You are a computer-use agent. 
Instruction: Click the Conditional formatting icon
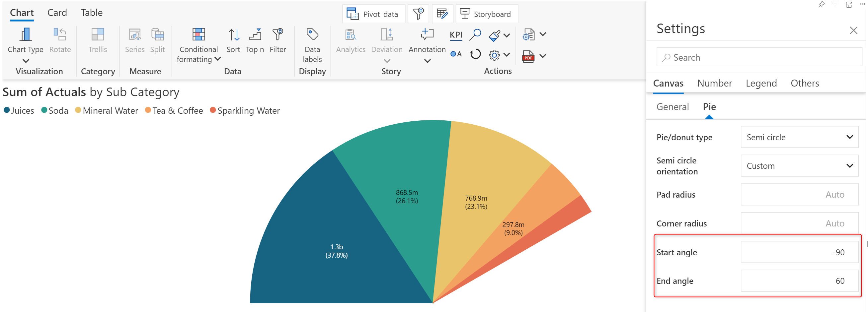point(198,34)
